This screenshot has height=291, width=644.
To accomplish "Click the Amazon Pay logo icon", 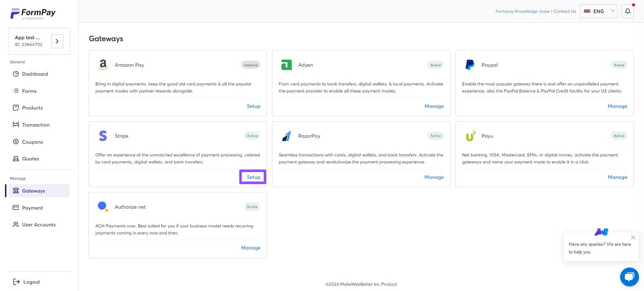I will point(103,65).
